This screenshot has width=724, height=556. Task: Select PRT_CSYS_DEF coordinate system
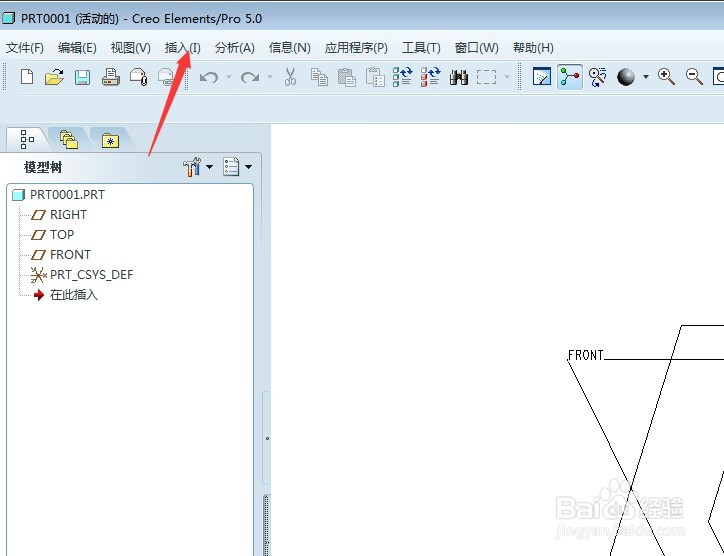click(x=91, y=275)
